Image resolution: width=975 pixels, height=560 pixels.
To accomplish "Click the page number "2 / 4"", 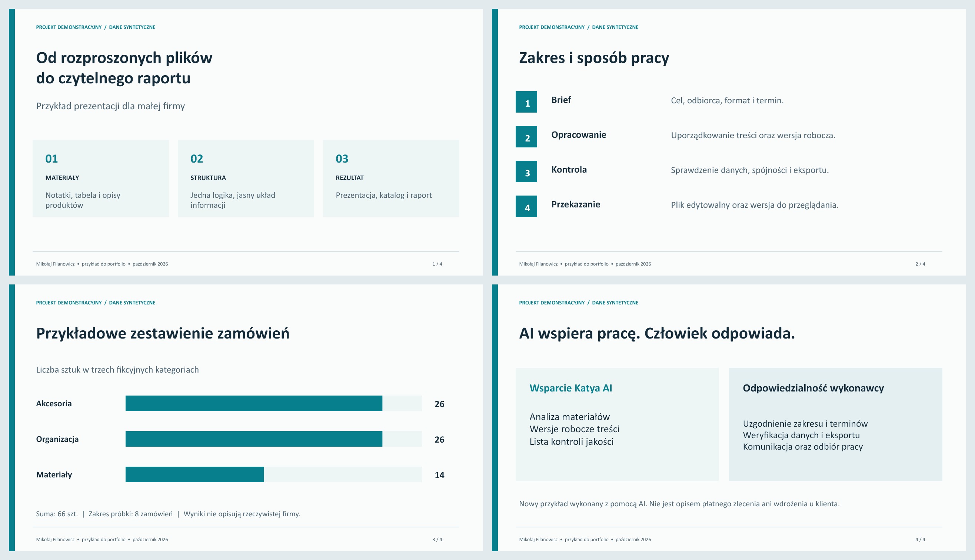I will 920,264.
